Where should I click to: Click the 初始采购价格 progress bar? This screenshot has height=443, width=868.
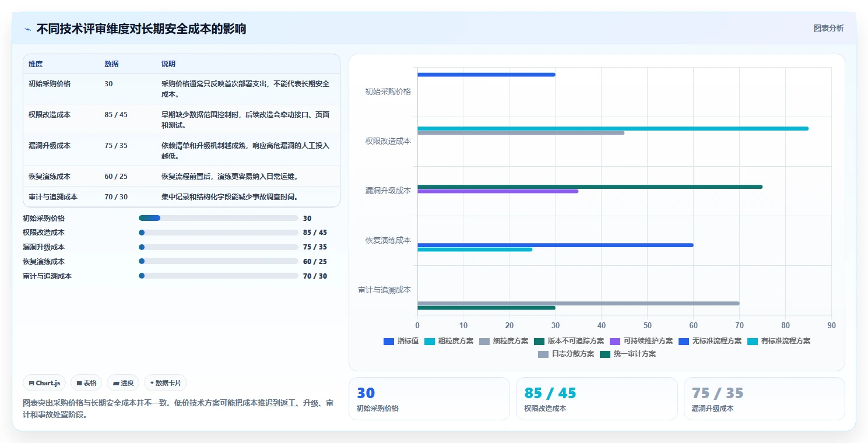219,218
